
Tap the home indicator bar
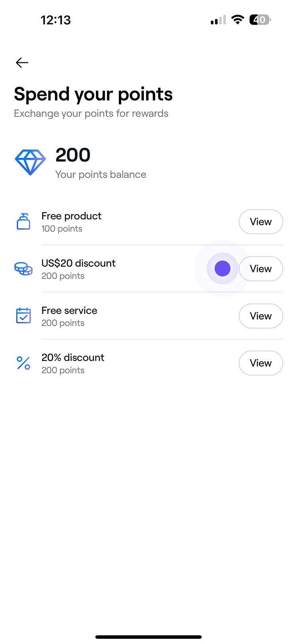[148, 637]
